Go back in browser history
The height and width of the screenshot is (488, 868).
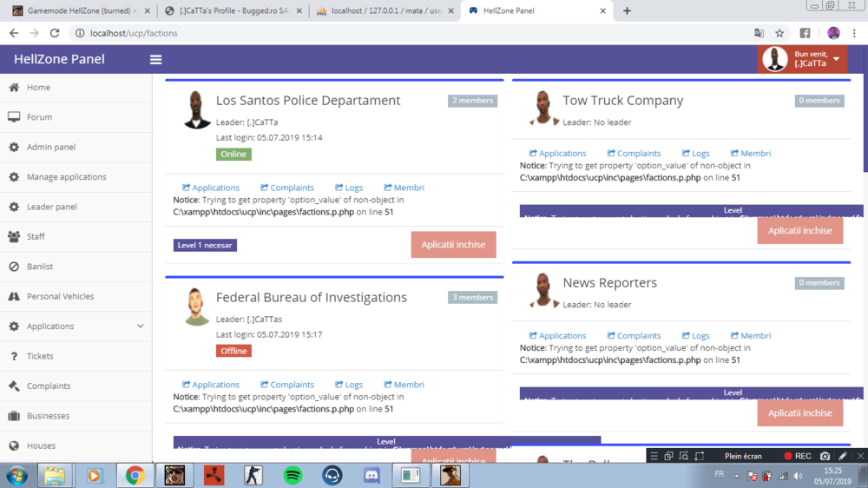tap(14, 33)
